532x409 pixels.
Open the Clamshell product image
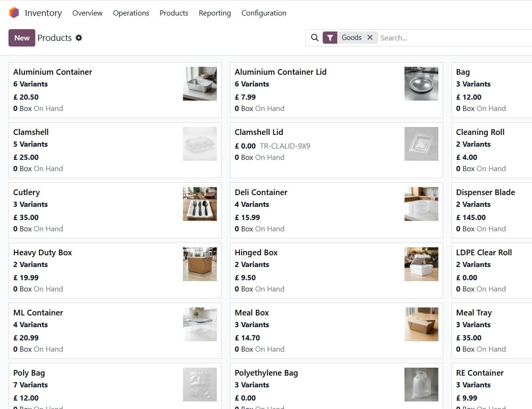(200, 144)
